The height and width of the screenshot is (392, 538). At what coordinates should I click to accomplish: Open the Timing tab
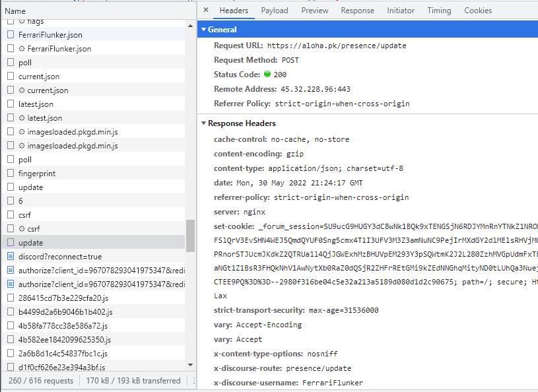pyautogui.click(x=439, y=11)
